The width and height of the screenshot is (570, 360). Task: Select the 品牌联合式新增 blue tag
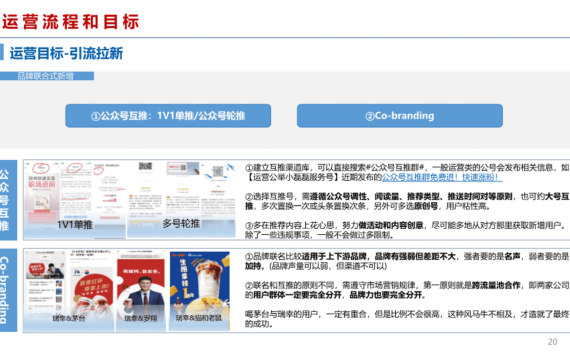(x=47, y=76)
